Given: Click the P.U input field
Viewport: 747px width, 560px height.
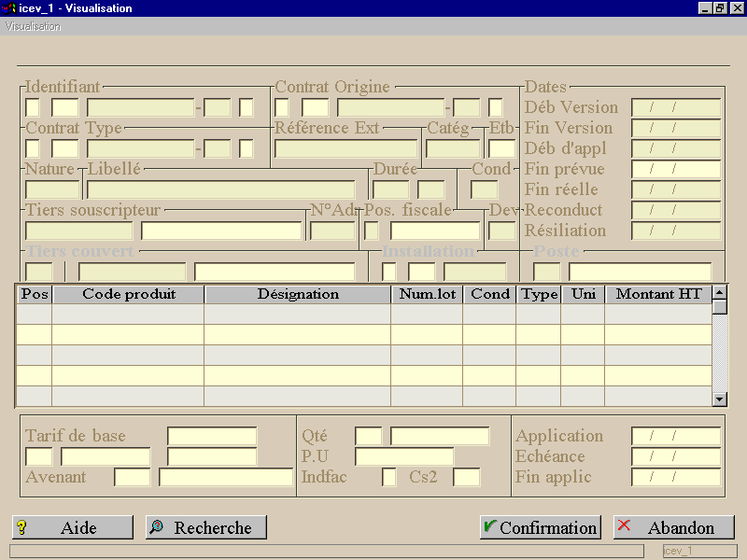Looking at the screenshot, I should click(404, 456).
